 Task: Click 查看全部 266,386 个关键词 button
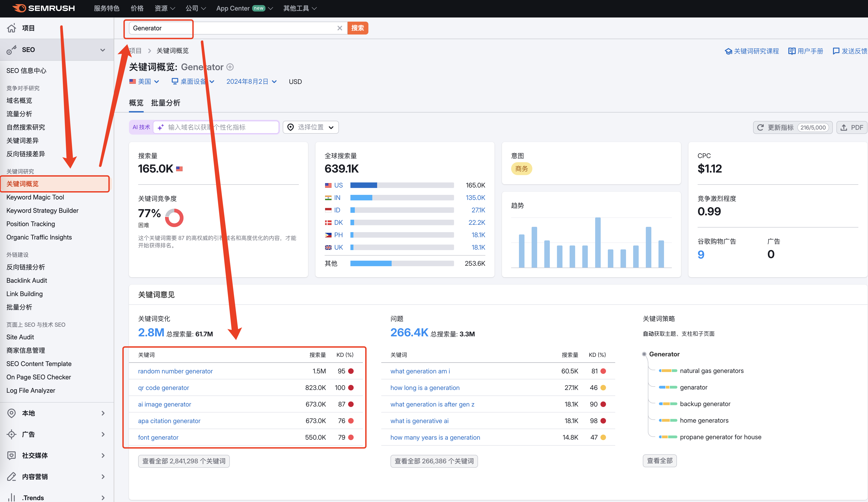click(x=434, y=461)
